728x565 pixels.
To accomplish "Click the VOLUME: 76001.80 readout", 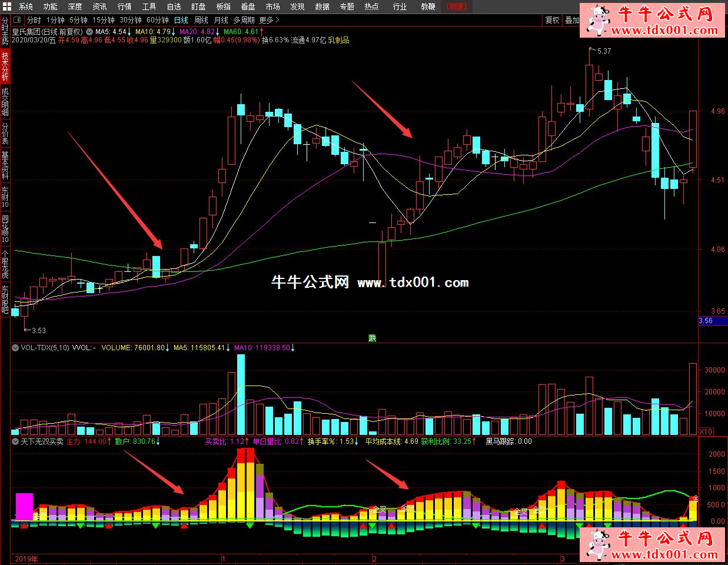I will (x=135, y=348).
